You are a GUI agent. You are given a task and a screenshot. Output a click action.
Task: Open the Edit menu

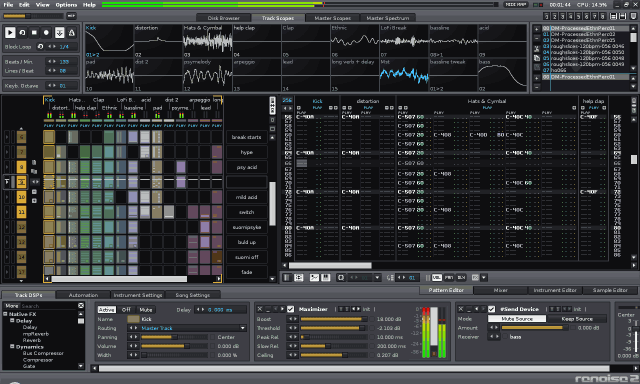tap(24, 5)
